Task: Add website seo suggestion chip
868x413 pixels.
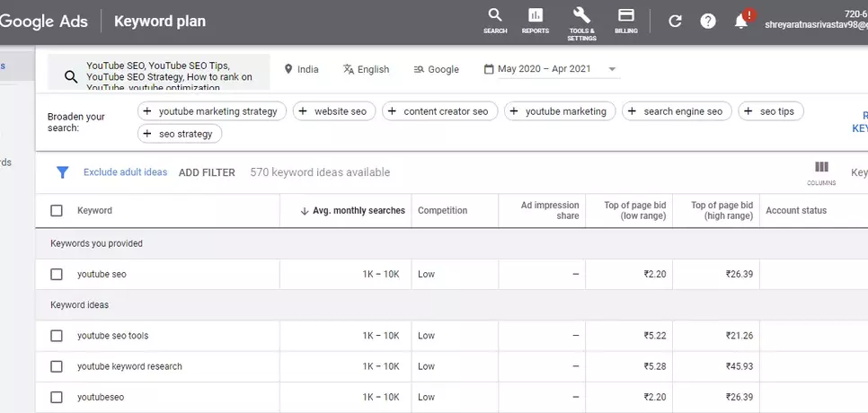Action: pyautogui.click(x=334, y=111)
